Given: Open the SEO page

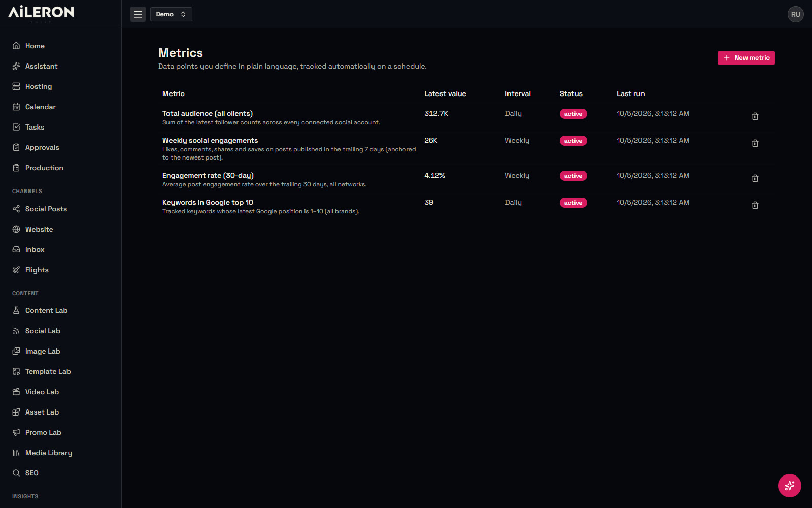Looking at the screenshot, I should pyautogui.click(x=61, y=473).
